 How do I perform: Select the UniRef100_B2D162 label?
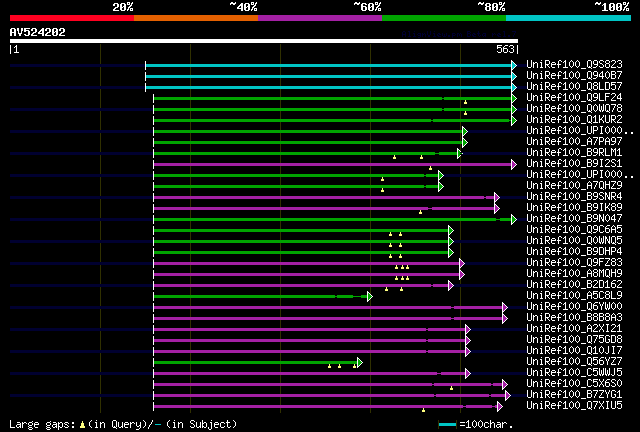574,285
